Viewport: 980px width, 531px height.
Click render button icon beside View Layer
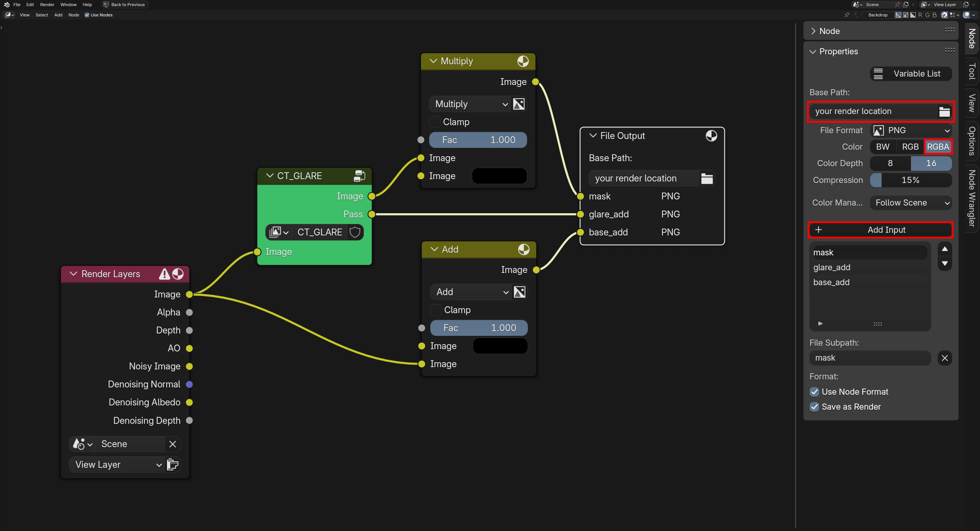click(x=173, y=464)
